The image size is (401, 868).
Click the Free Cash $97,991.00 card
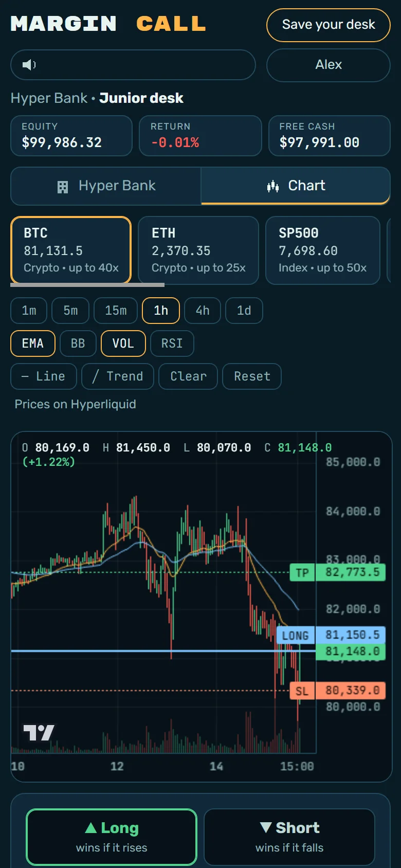tap(330, 136)
